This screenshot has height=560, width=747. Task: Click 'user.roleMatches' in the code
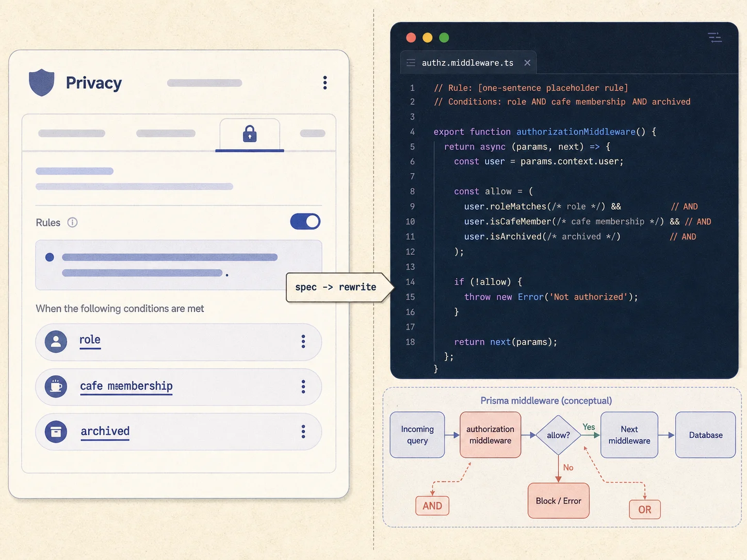pyautogui.click(x=505, y=206)
